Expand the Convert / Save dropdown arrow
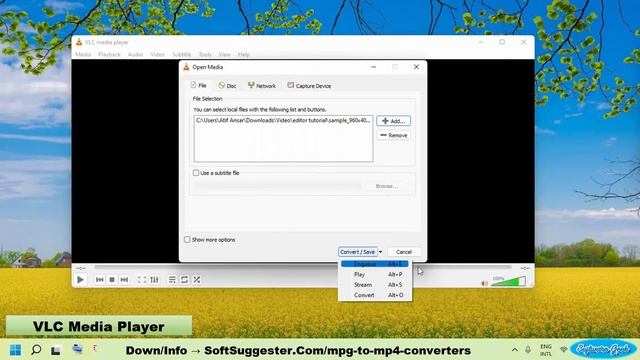The image size is (640, 360). [x=380, y=252]
